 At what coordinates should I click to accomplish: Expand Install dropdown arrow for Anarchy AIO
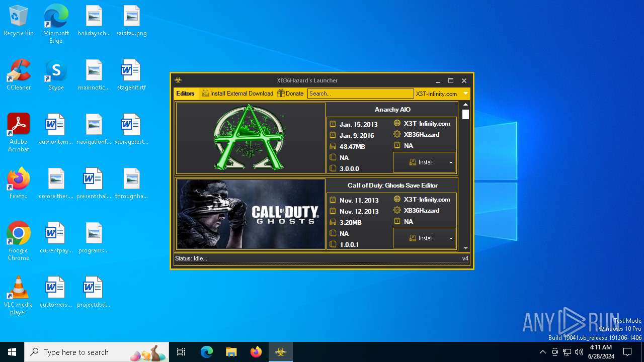(x=451, y=162)
